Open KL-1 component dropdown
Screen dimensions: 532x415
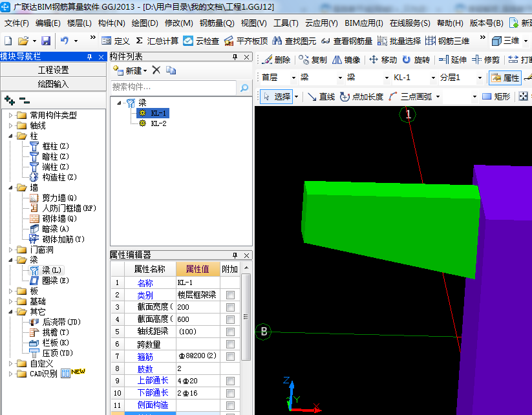[x=433, y=78]
